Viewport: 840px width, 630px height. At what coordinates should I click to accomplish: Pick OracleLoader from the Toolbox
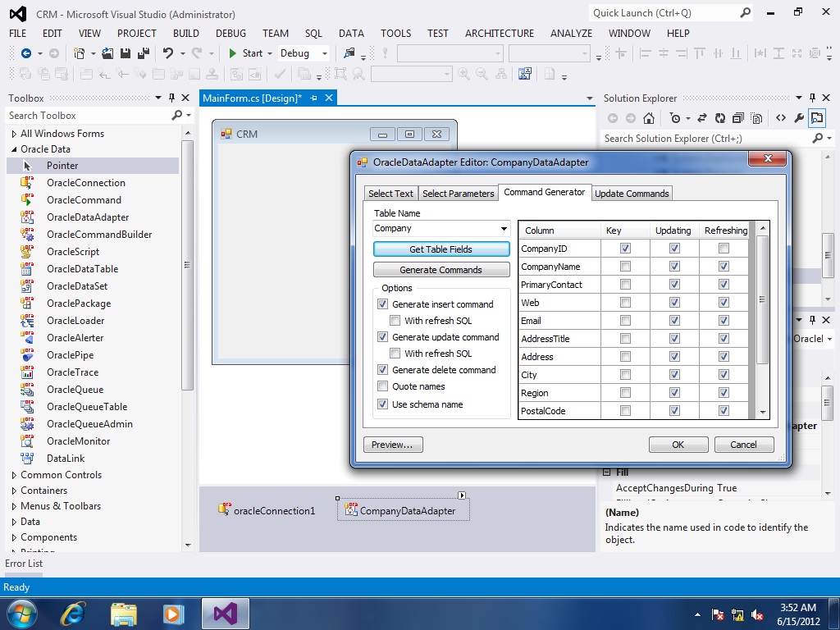(x=75, y=321)
